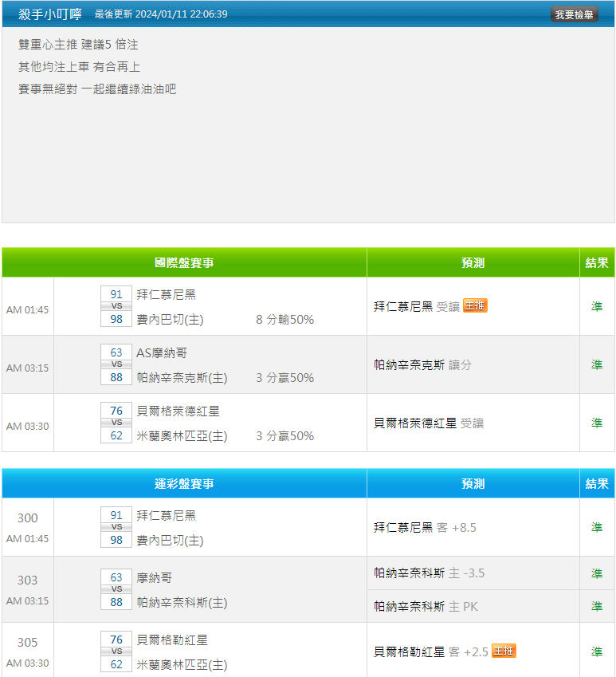Click the 結果 header in the 國際盤 table
The width and height of the screenshot is (616, 677).
pos(597,262)
